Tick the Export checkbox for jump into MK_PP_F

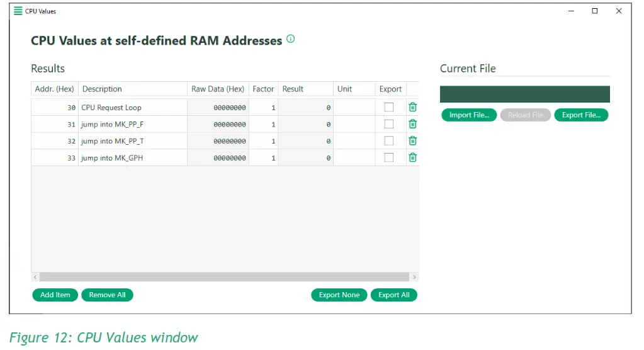tap(388, 124)
